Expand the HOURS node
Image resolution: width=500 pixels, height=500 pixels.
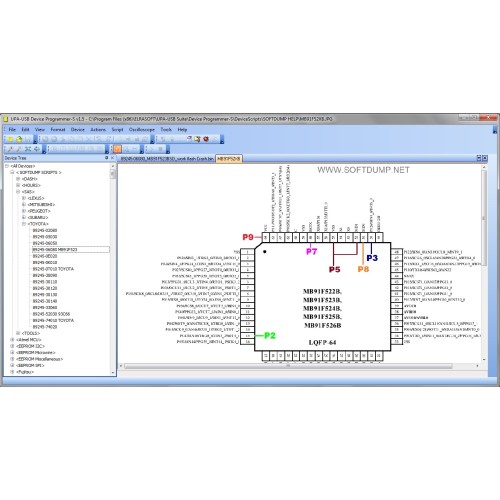coord(18,185)
